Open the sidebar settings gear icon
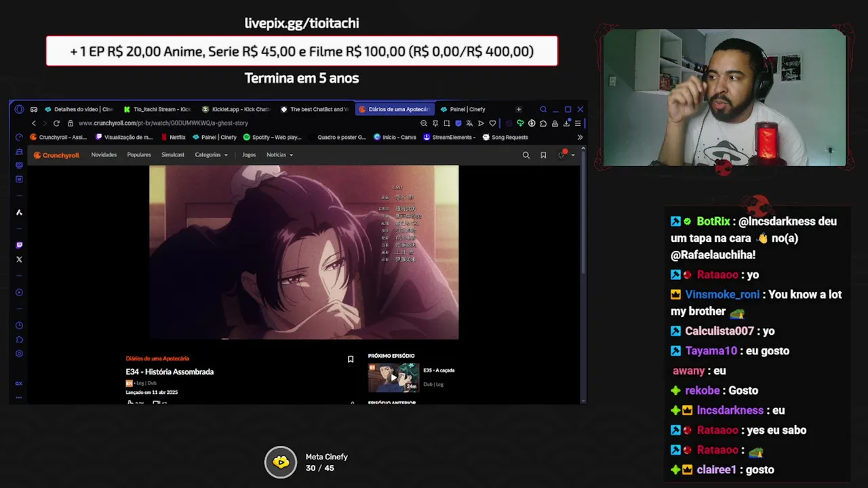The width and height of the screenshot is (868, 488). (x=19, y=353)
